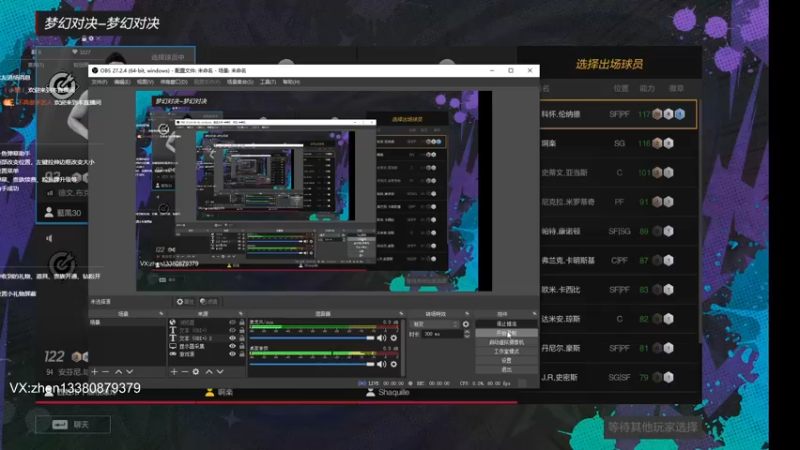Toggle visibility of first Text (GDI+) source
The image size is (800, 450).
click(x=233, y=330)
